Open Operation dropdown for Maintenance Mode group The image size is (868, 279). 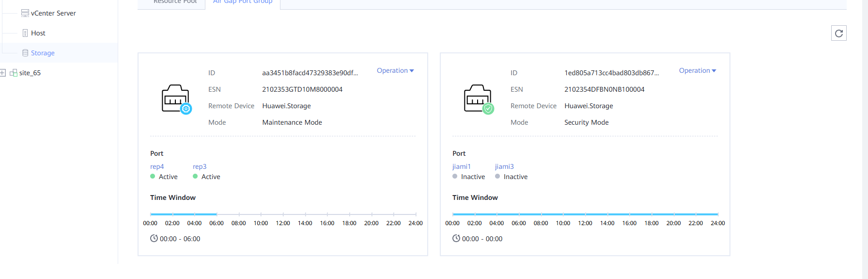tap(395, 70)
